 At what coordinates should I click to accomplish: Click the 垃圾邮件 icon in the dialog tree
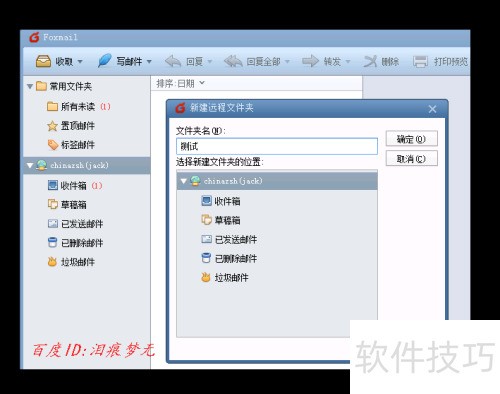click(x=206, y=277)
